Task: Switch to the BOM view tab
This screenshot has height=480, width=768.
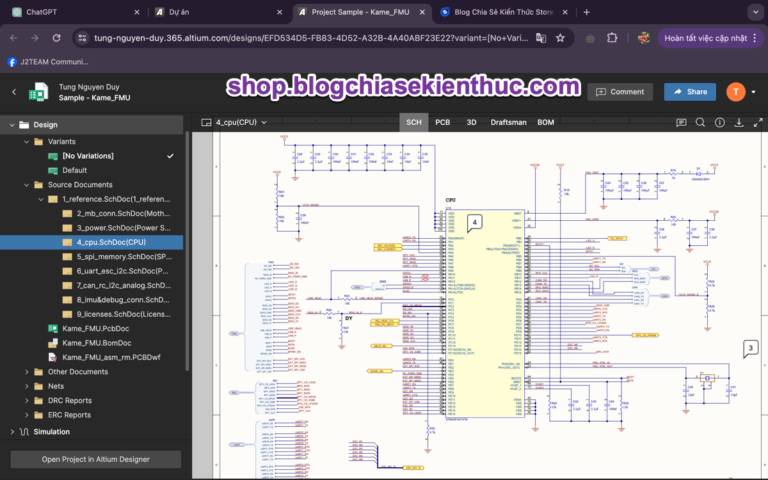Action: [546, 122]
